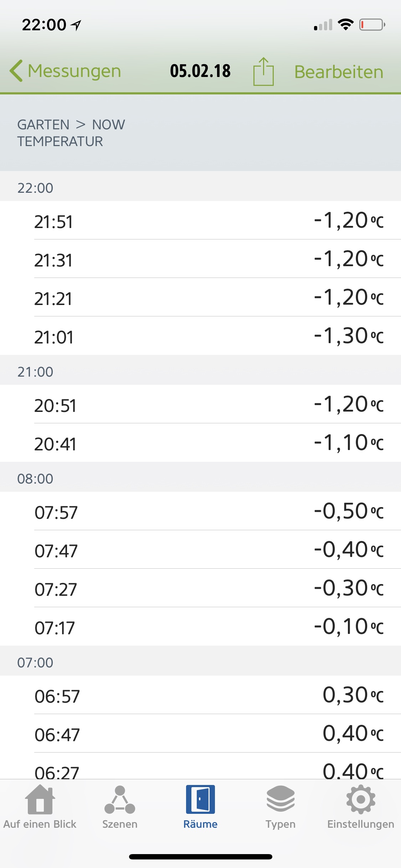Tap the battery indicator in status bar
The width and height of the screenshot is (401, 868).
tap(372, 25)
